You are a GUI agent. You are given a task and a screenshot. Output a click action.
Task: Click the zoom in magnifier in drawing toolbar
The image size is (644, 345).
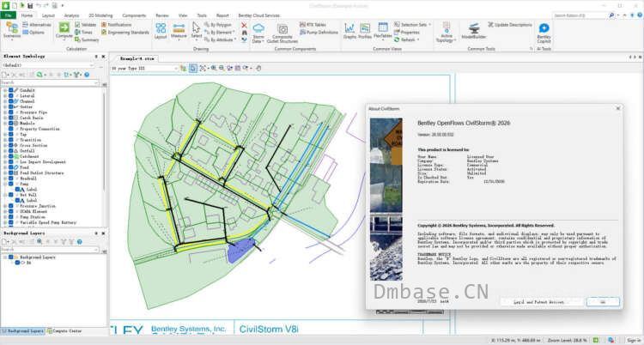214,68
